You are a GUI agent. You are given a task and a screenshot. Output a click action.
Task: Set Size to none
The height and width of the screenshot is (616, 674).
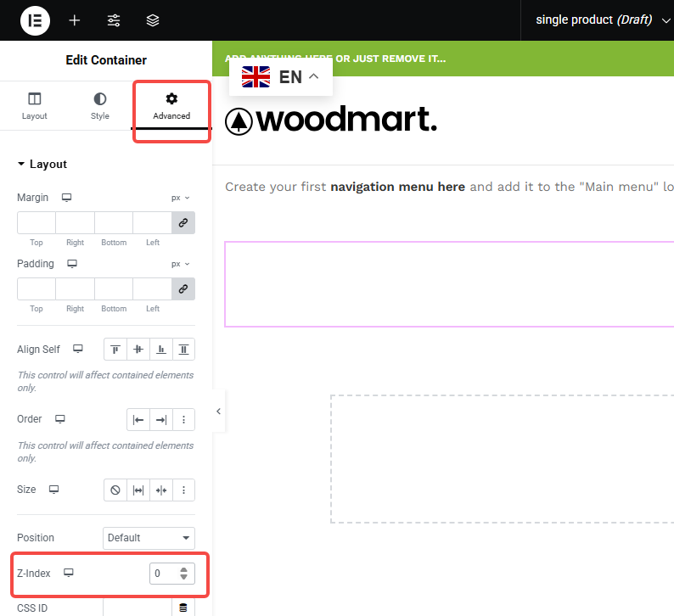coord(115,490)
